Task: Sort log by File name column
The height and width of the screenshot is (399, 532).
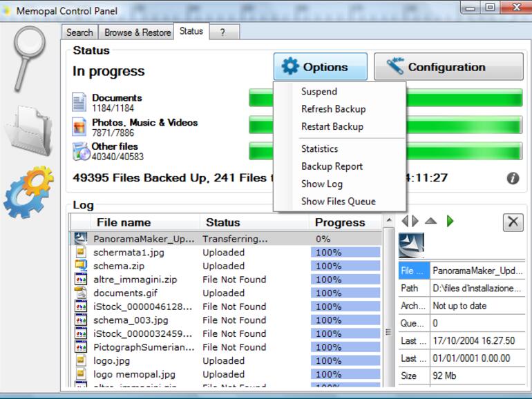Action: point(145,222)
